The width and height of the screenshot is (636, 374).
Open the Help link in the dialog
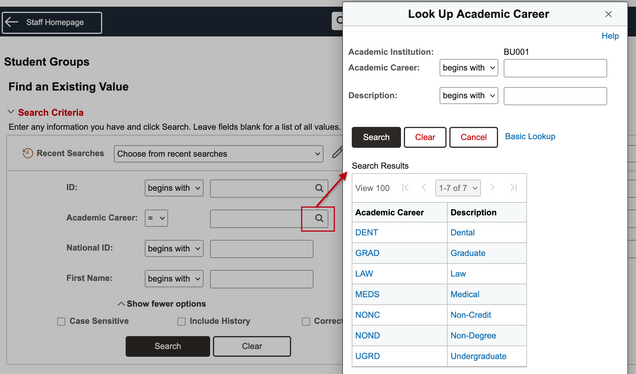pos(610,36)
